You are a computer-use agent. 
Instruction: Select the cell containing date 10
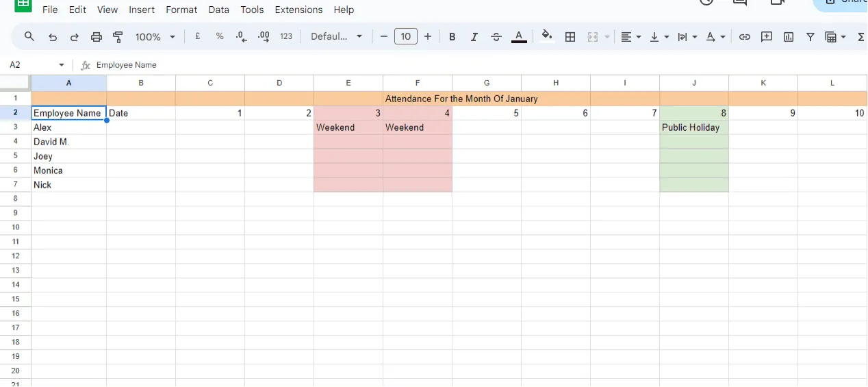point(832,113)
